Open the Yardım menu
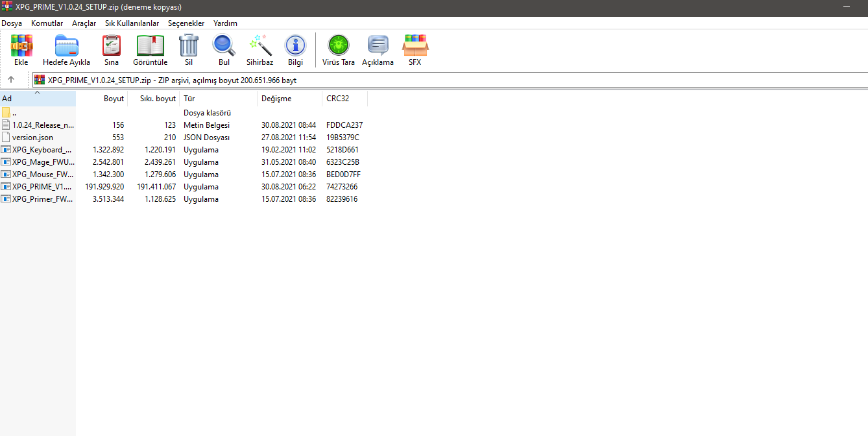This screenshot has height=436, width=868. tap(225, 23)
